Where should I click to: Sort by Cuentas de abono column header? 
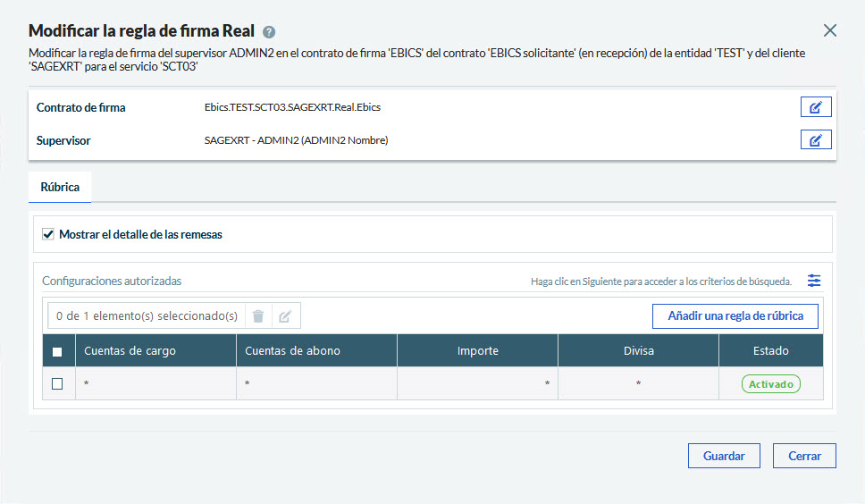tap(292, 351)
